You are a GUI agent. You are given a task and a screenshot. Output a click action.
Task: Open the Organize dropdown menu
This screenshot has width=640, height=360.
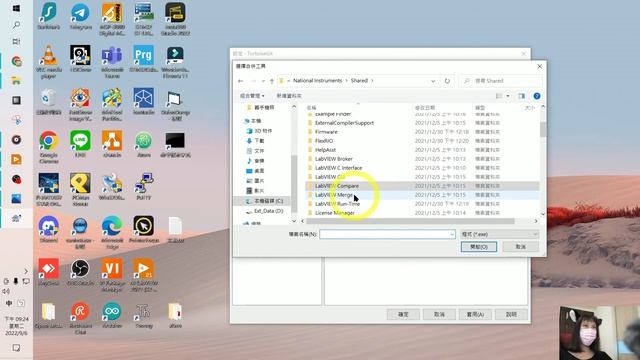tap(252, 96)
